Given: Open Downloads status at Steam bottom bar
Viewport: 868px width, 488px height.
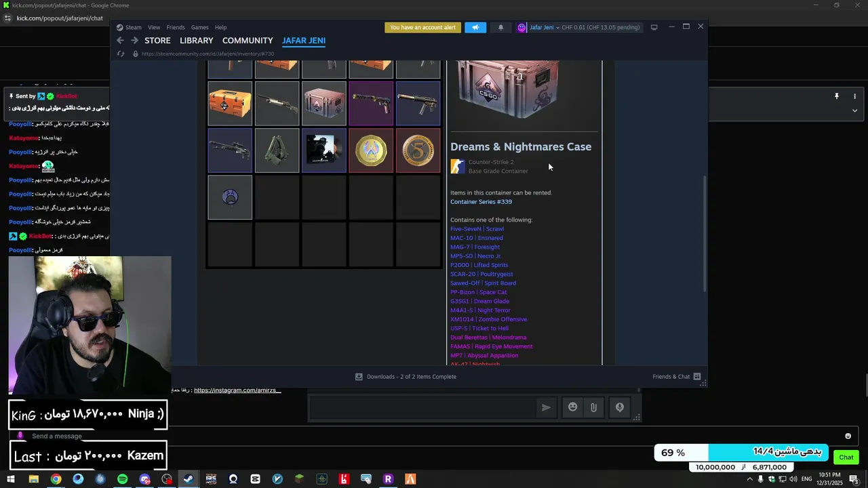Looking at the screenshot, I should point(406,377).
